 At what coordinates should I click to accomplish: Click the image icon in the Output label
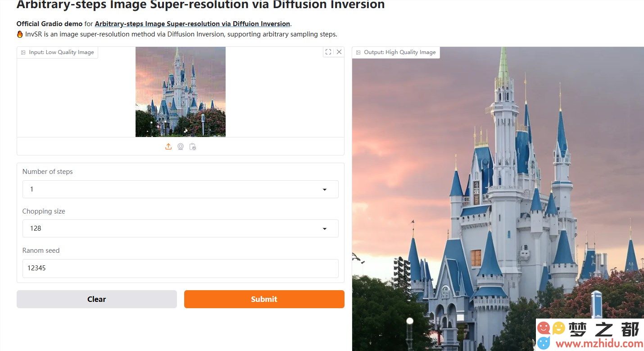click(358, 52)
